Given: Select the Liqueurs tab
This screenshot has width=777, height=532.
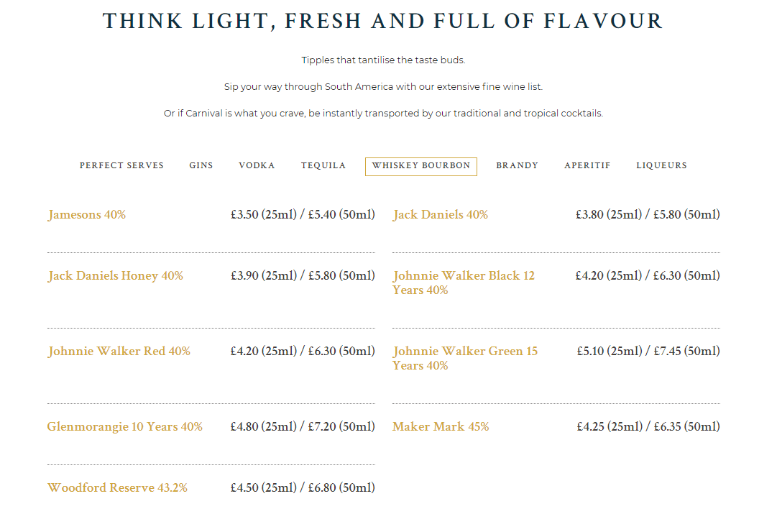Looking at the screenshot, I should 661,165.
